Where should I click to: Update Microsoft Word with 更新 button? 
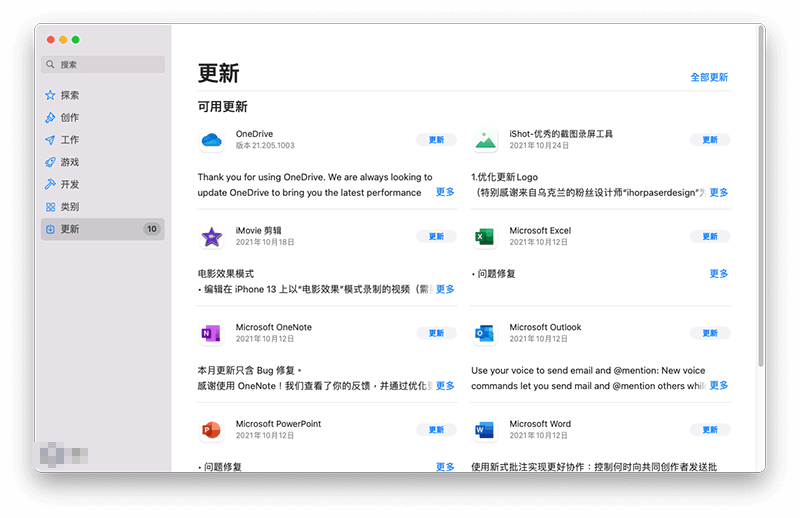coord(710,430)
